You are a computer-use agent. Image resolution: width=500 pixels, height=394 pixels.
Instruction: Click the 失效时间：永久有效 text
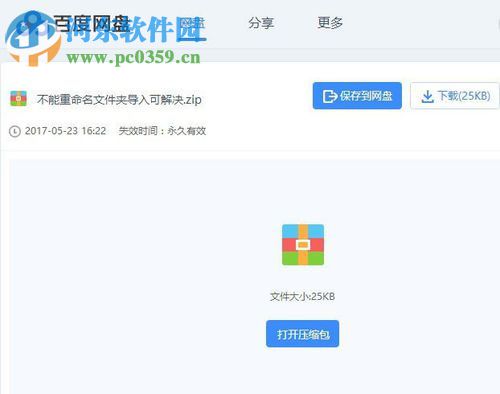click(162, 131)
